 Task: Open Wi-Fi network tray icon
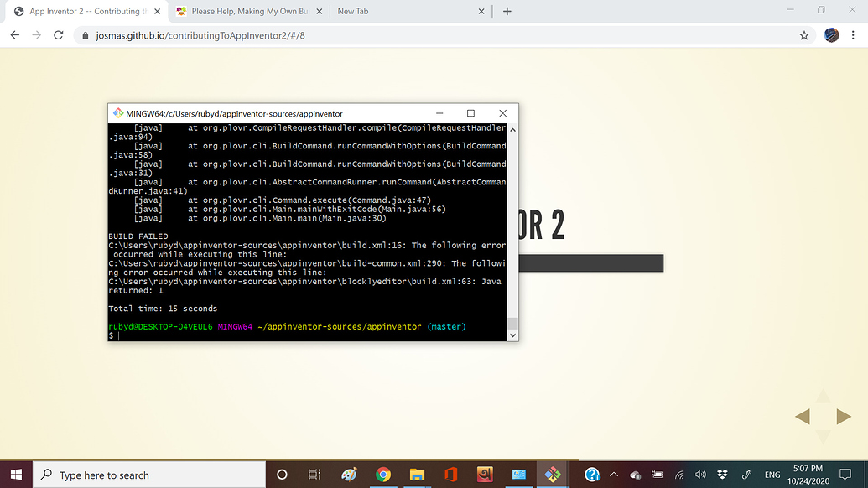coord(679,475)
